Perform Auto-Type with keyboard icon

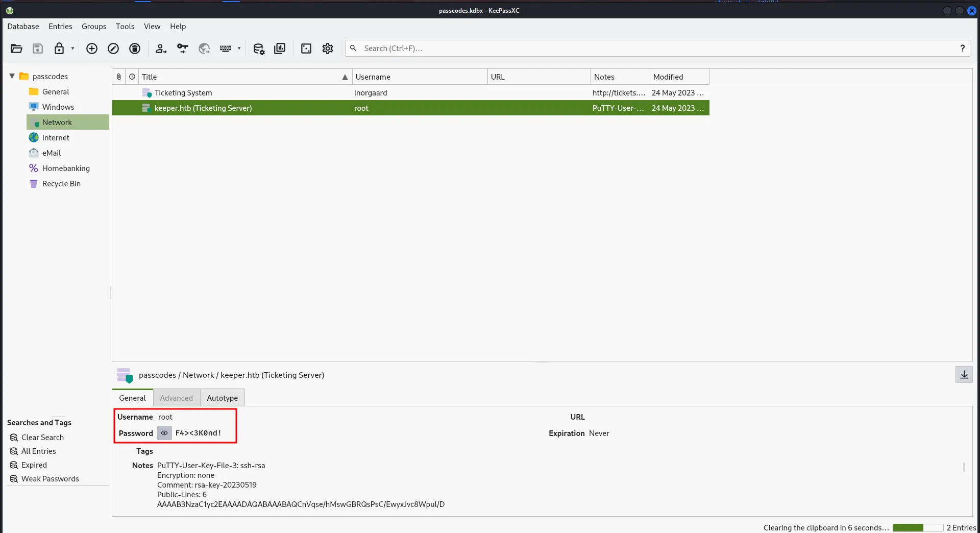pos(226,49)
